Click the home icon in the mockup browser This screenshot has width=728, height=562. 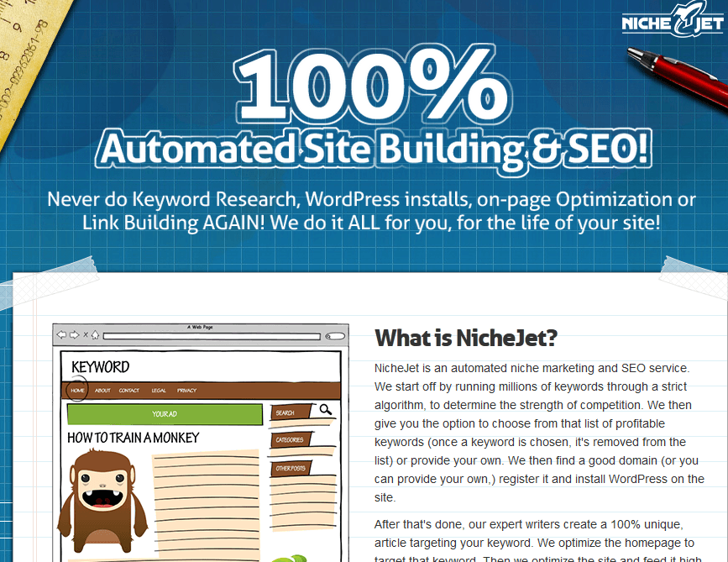95,334
